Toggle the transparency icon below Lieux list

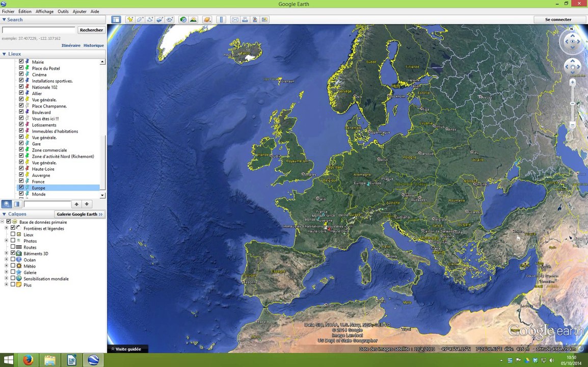pyautogui.click(x=16, y=204)
